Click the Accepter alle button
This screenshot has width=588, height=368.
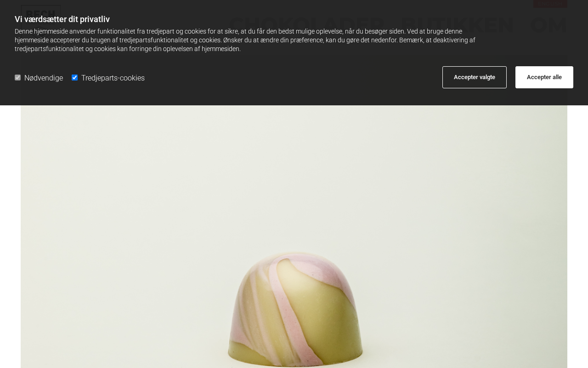pos(544,77)
